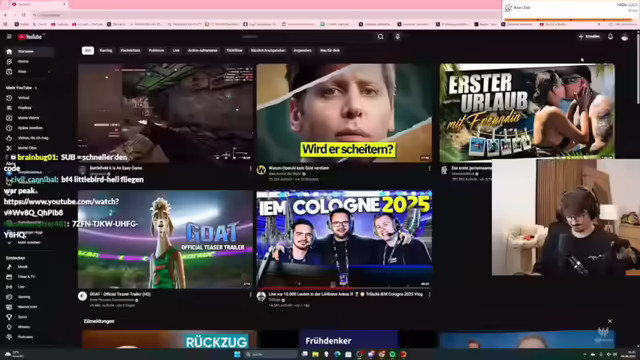Open the YouTube hamburger guide menu
Screen dimensions: 640x360
tap(9, 37)
